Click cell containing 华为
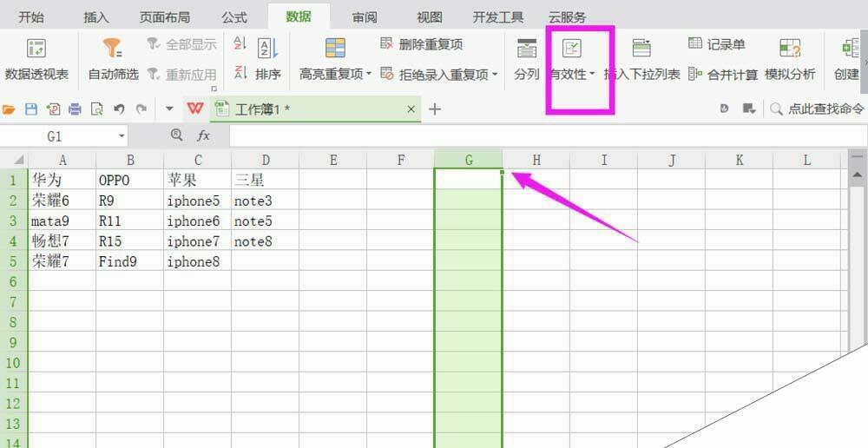 62,180
